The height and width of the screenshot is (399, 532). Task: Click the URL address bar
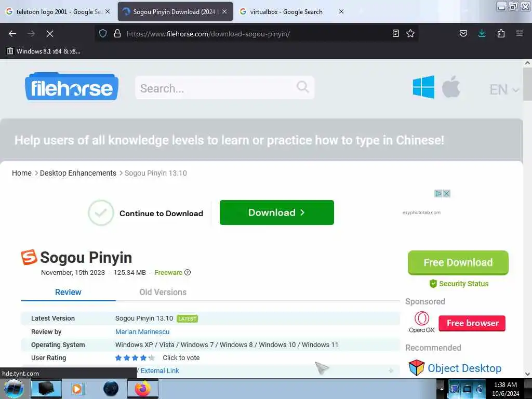[x=256, y=34]
